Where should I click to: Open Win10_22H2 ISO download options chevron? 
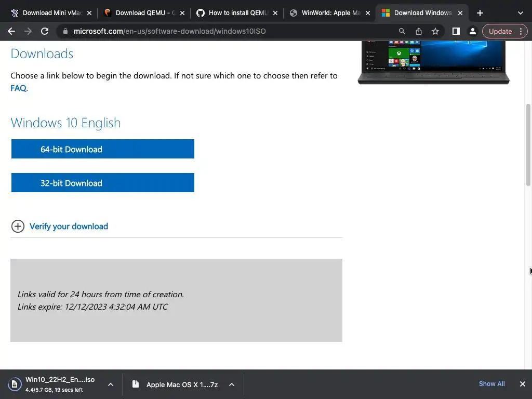(x=111, y=384)
